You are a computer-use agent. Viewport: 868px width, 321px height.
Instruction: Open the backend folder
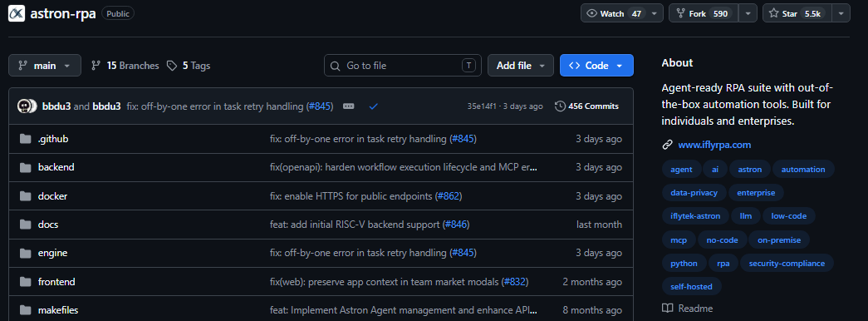point(56,167)
